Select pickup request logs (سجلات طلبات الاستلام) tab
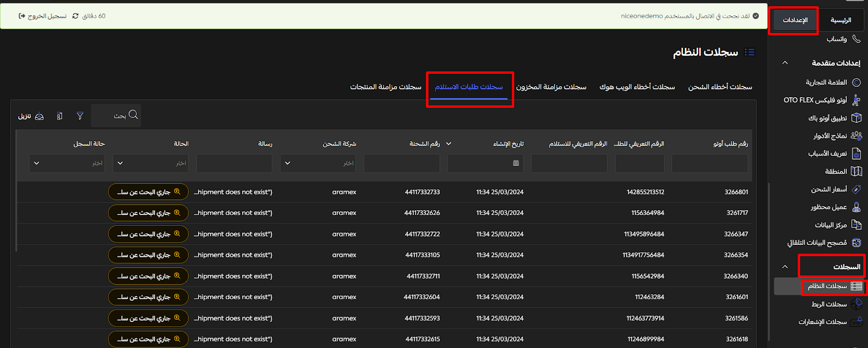The height and width of the screenshot is (348, 868). (469, 87)
